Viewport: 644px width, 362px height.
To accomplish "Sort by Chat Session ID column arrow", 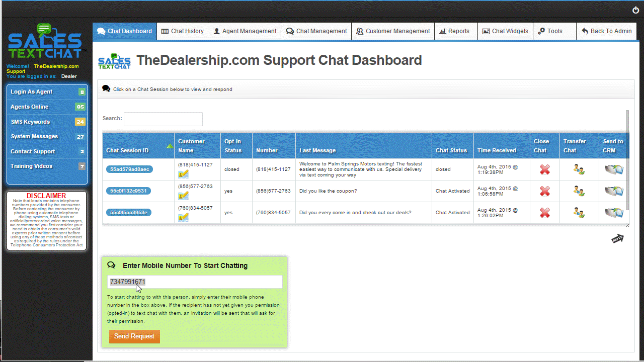I will pos(170,146).
